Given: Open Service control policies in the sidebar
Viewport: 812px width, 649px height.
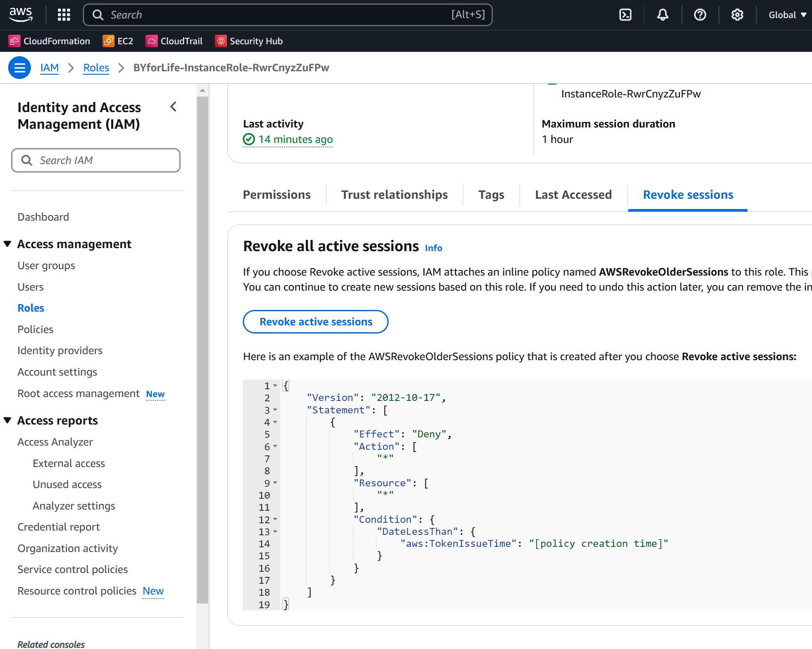Looking at the screenshot, I should 73,570.
